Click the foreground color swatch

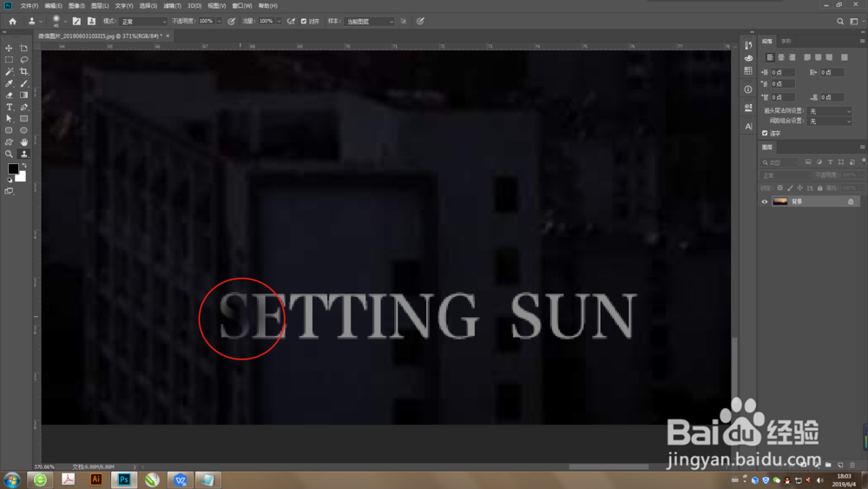(x=13, y=169)
